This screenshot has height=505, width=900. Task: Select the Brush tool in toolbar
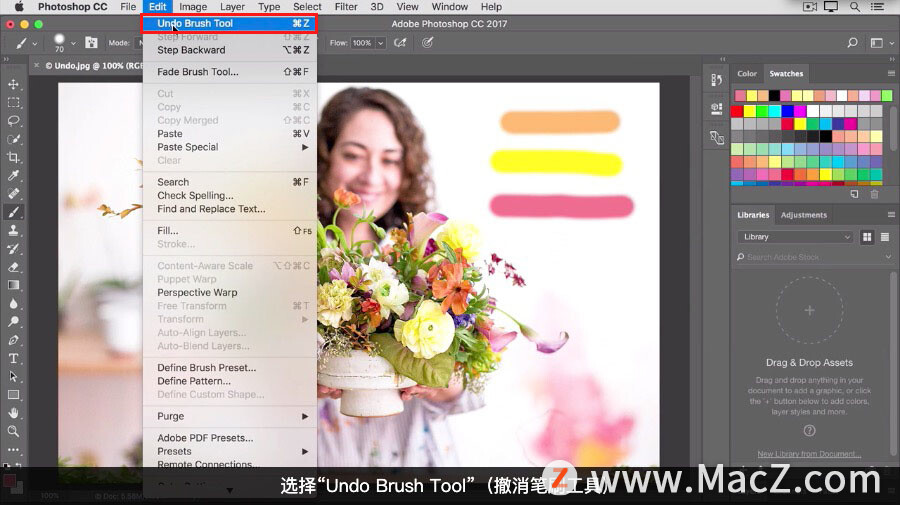click(x=13, y=212)
